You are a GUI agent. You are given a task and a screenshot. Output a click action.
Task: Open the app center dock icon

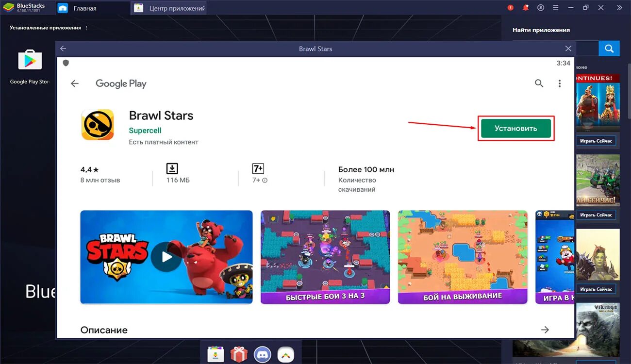click(x=216, y=355)
